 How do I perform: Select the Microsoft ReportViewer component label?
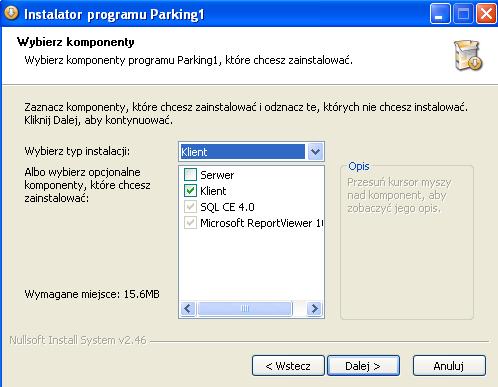pos(262,223)
